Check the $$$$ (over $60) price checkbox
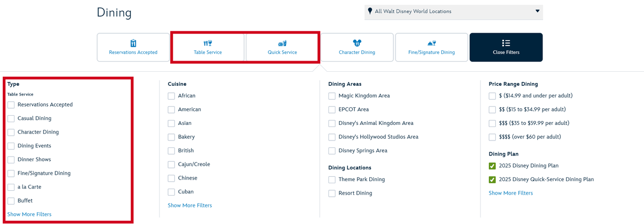644x224 pixels. (493, 137)
